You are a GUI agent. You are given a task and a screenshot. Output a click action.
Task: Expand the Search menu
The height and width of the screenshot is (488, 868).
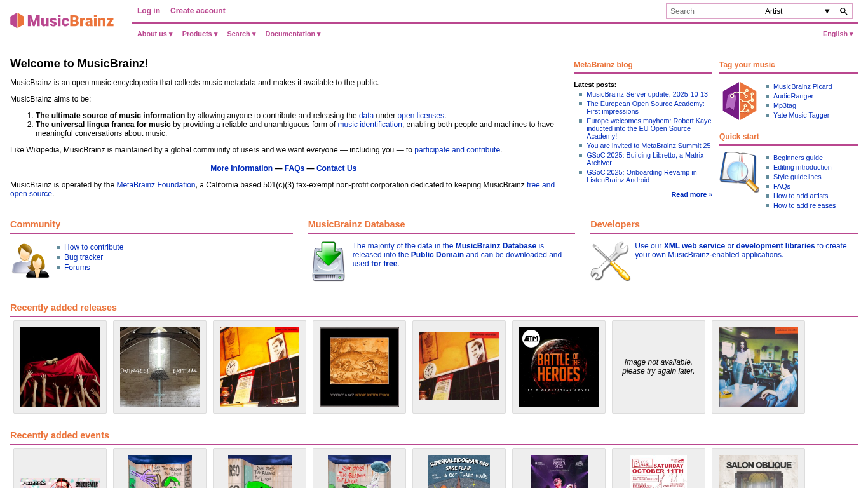pos(241,34)
